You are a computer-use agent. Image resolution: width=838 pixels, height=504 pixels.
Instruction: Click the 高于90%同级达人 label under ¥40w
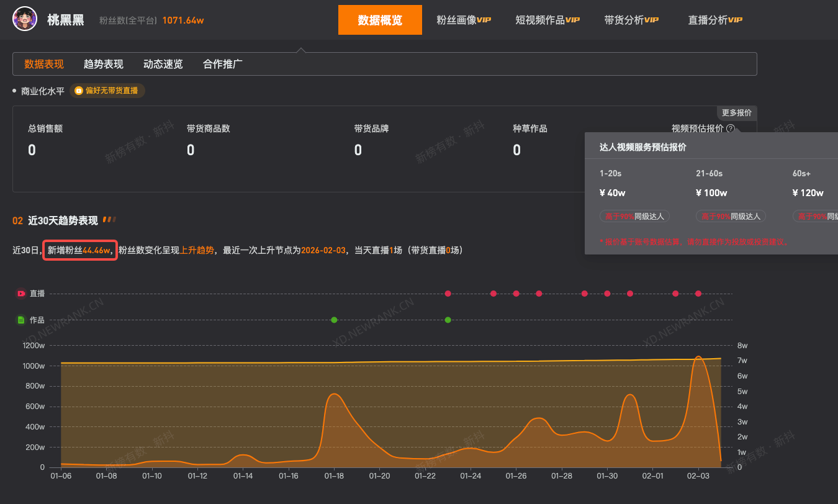click(634, 216)
